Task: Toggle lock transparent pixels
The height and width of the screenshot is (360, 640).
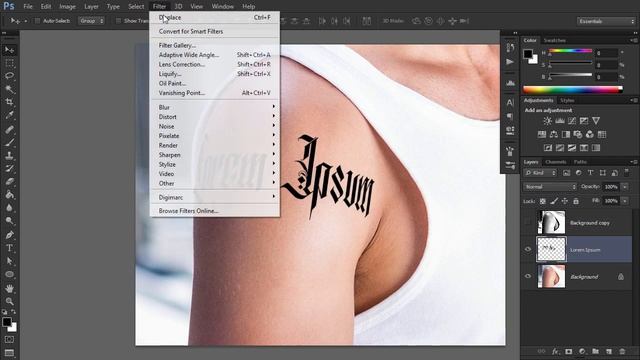Action: (542, 201)
